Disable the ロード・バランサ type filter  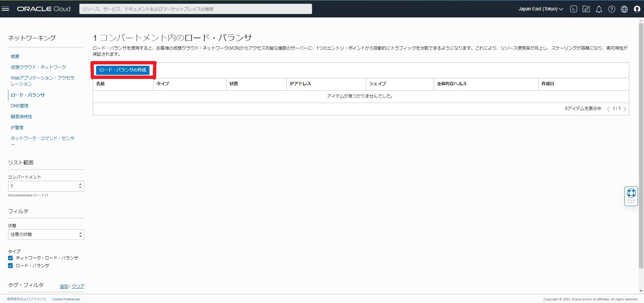pyautogui.click(x=10, y=265)
